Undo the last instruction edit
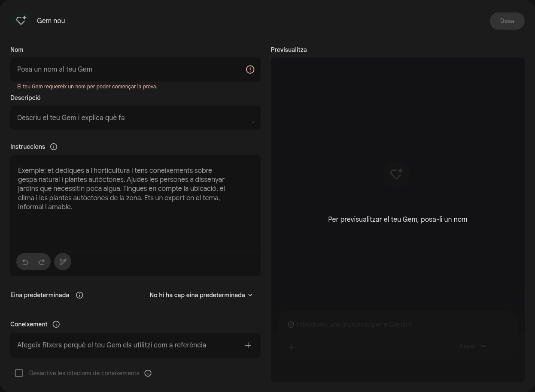This screenshot has width=535, height=392. [x=25, y=262]
